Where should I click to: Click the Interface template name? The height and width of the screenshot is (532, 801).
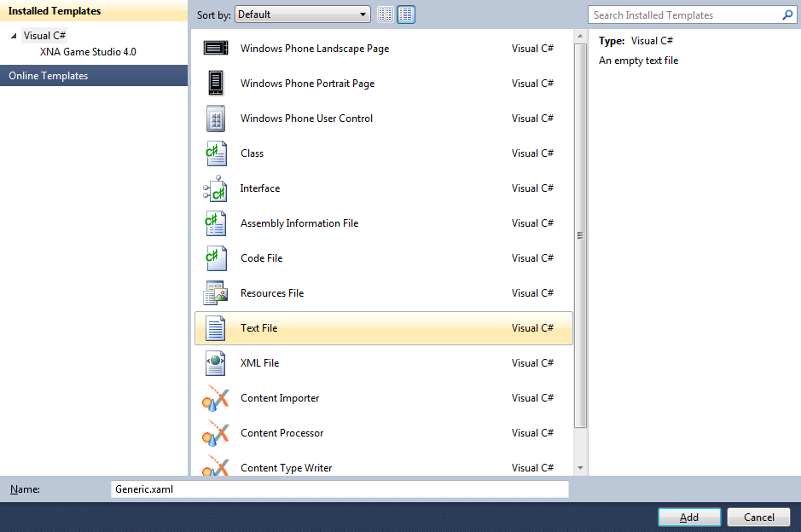tap(260, 188)
